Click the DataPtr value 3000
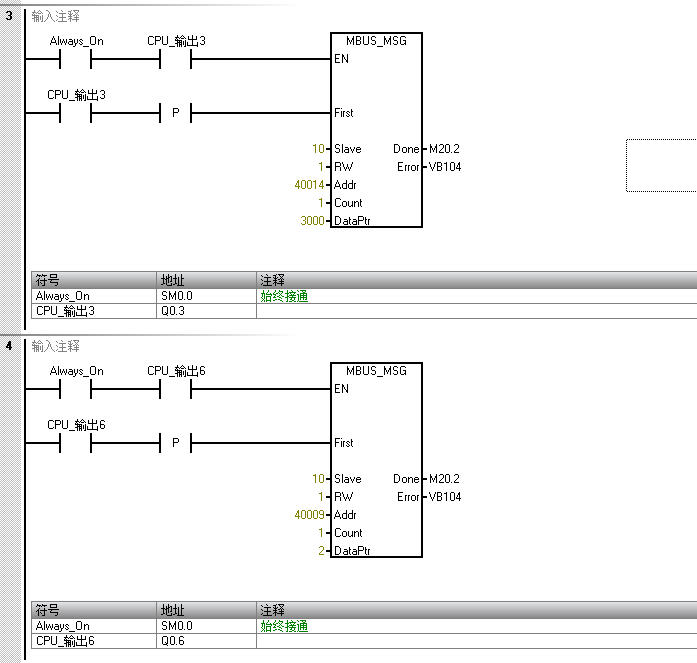The width and height of the screenshot is (697, 663). (x=313, y=221)
